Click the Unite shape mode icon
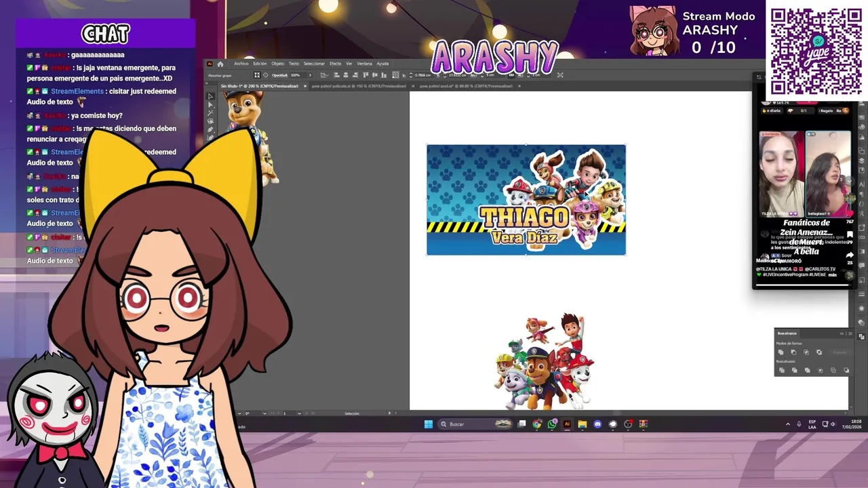 (x=781, y=352)
